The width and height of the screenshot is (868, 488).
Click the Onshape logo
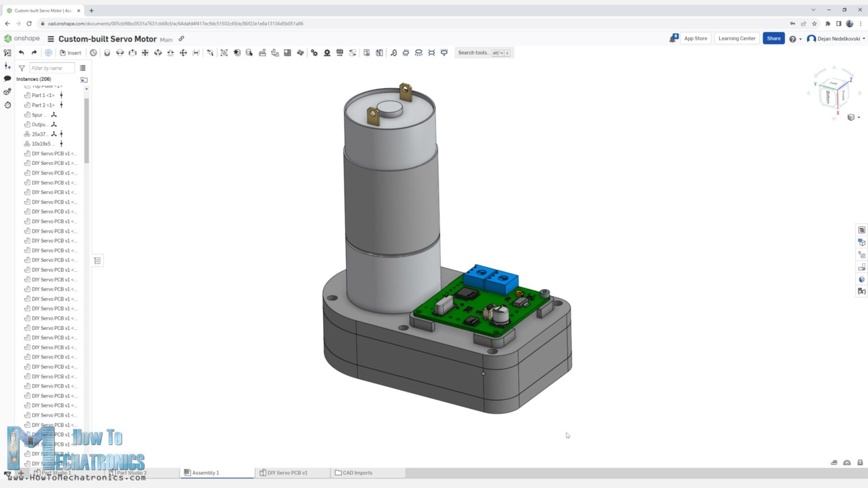[x=21, y=38]
